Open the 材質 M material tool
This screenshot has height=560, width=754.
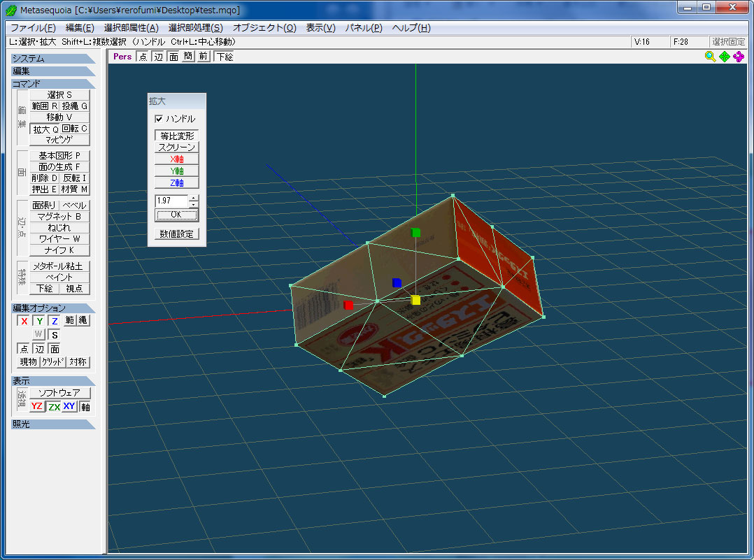pyautogui.click(x=75, y=189)
